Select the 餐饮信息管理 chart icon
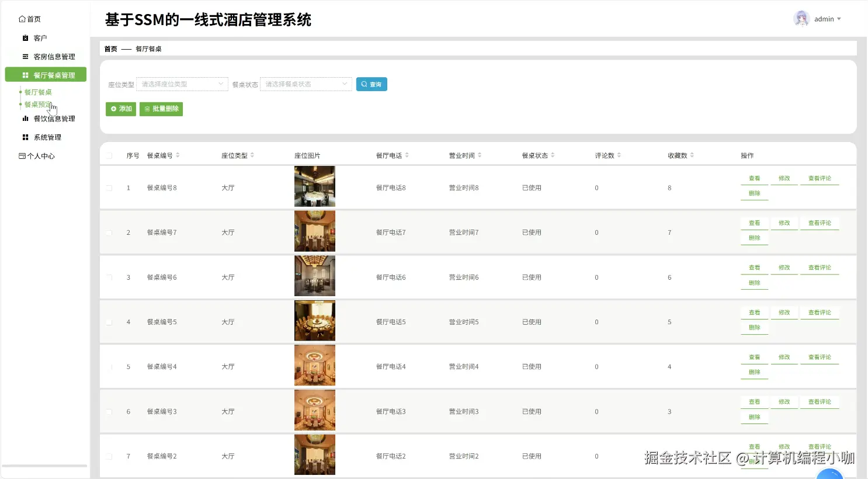 coord(25,118)
